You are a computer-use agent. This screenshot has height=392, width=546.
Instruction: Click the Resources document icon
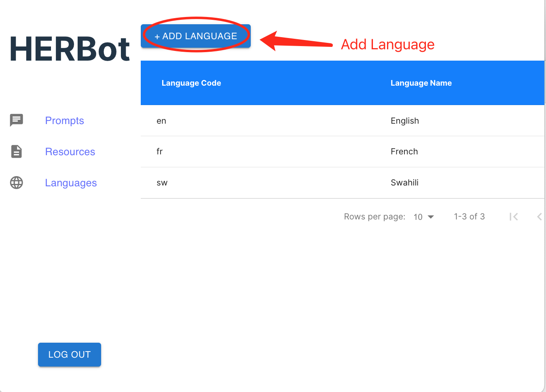(x=17, y=152)
